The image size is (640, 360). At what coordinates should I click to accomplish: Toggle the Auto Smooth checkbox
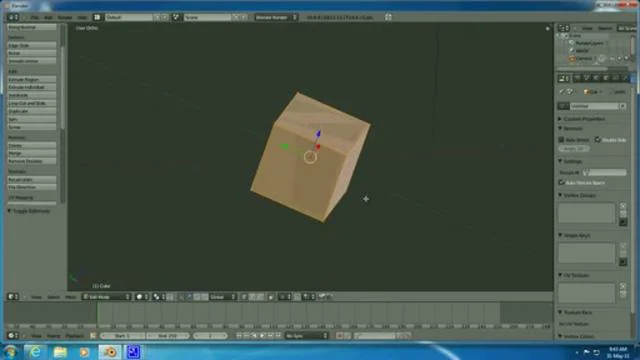562,140
